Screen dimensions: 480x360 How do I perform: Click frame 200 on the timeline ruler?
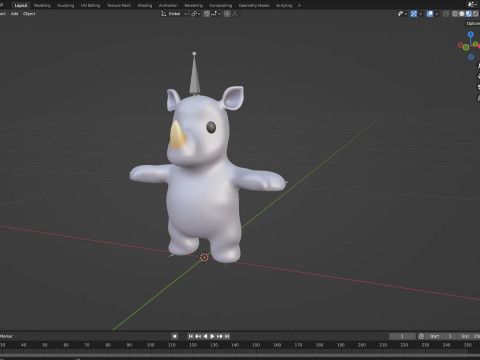pos(362,345)
